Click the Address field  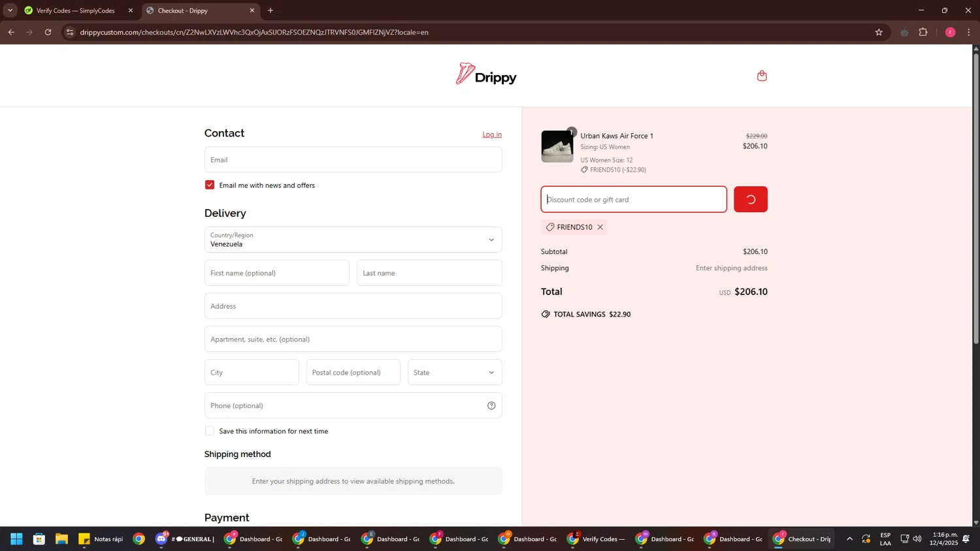[x=353, y=306]
